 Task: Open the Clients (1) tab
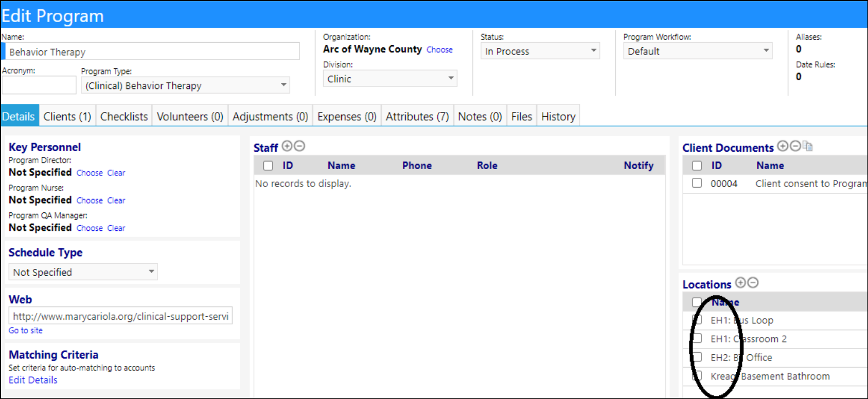tap(67, 117)
